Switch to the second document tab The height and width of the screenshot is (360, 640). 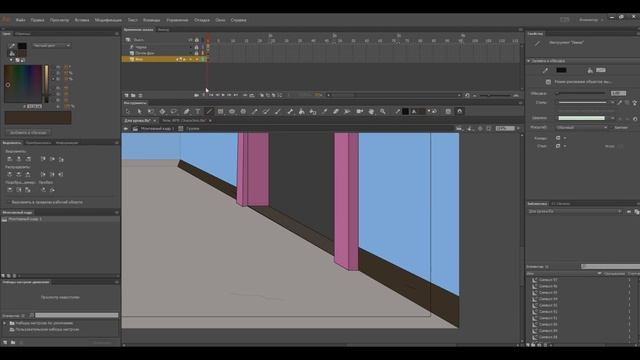tap(184, 120)
